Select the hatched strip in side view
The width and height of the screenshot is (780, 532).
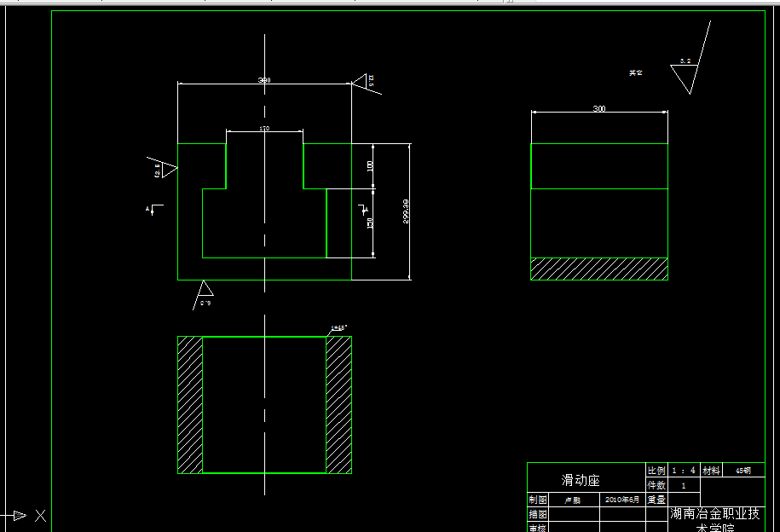599,269
